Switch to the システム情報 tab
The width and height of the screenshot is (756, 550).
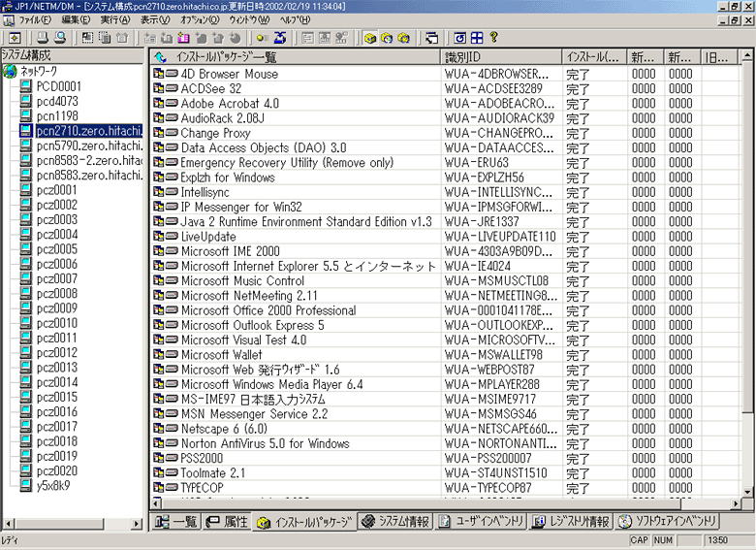click(394, 522)
